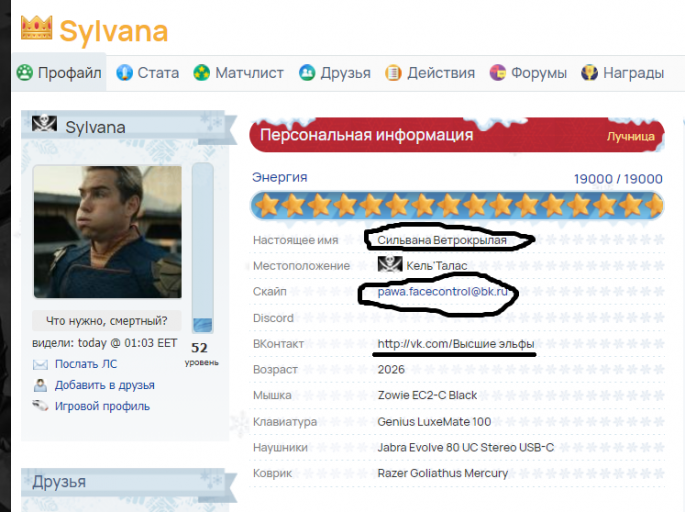Click the green Матчлист tab icon
The image size is (685, 512).
[x=202, y=73]
